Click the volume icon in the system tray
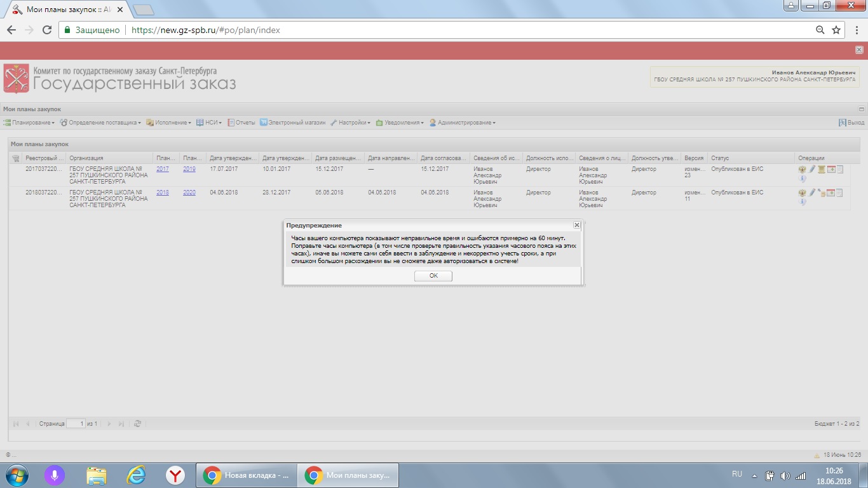This screenshot has width=868, height=488. point(785,475)
